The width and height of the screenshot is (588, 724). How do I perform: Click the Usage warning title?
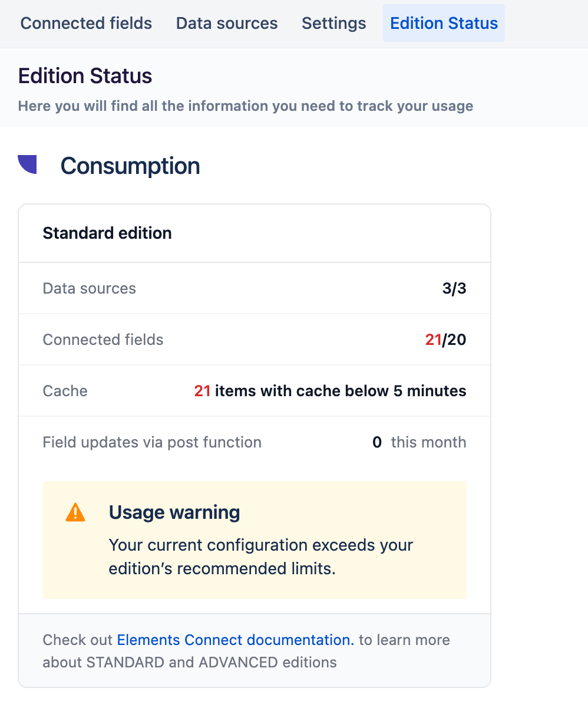click(x=174, y=512)
